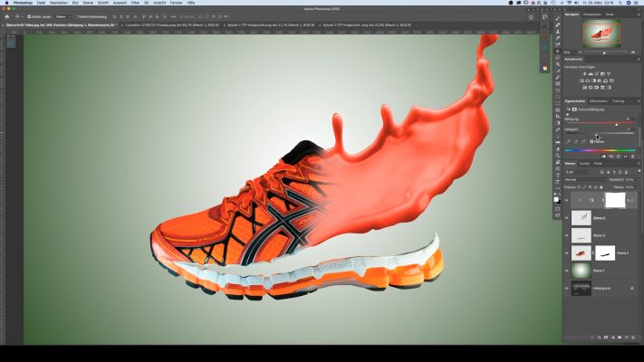644x362 pixels.
Task: Hide the Ebene 1 layer visibility
Action: click(x=567, y=271)
